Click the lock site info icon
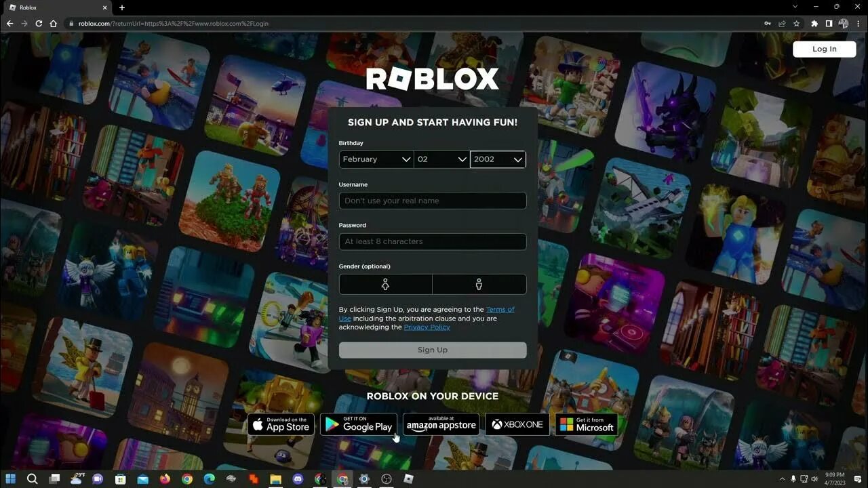The width and height of the screenshot is (868, 488). (71, 23)
